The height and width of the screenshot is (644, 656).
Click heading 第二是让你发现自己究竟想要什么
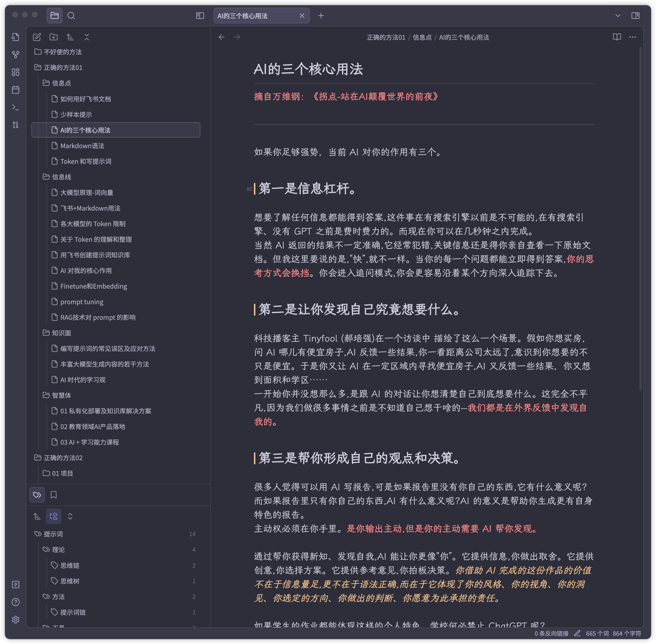tap(359, 309)
